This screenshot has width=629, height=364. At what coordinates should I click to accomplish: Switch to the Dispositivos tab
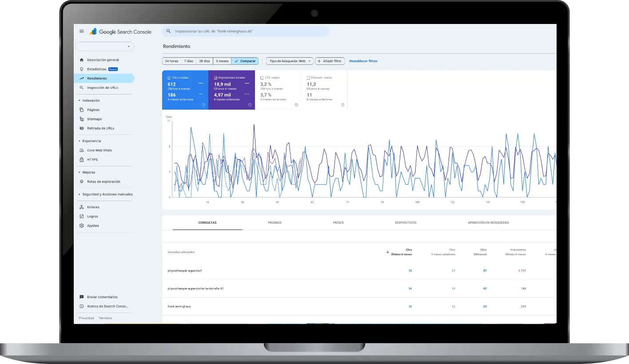pos(406,223)
